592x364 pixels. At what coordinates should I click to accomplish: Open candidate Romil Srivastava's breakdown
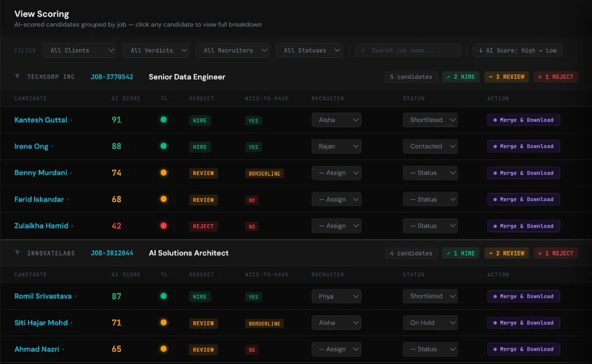coord(43,296)
